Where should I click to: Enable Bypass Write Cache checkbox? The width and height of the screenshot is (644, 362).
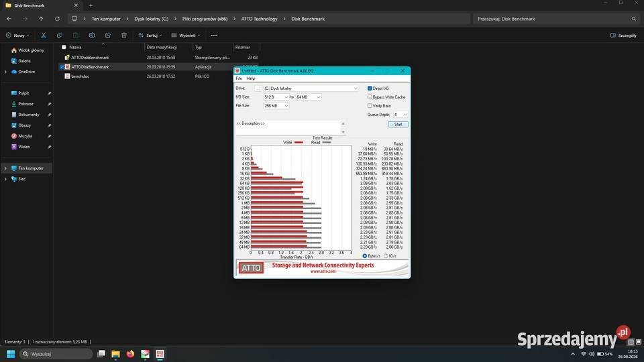tap(370, 97)
